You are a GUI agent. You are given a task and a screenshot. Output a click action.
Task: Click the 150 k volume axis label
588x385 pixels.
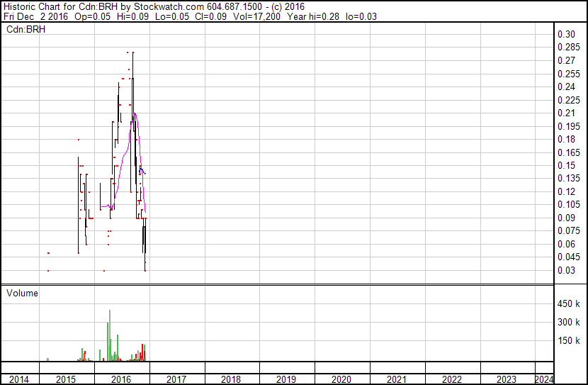pyautogui.click(x=570, y=341)
